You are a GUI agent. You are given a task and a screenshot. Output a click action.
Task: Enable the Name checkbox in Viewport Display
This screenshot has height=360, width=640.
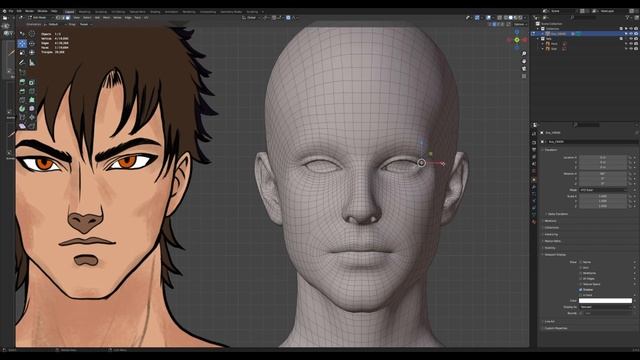580,262
